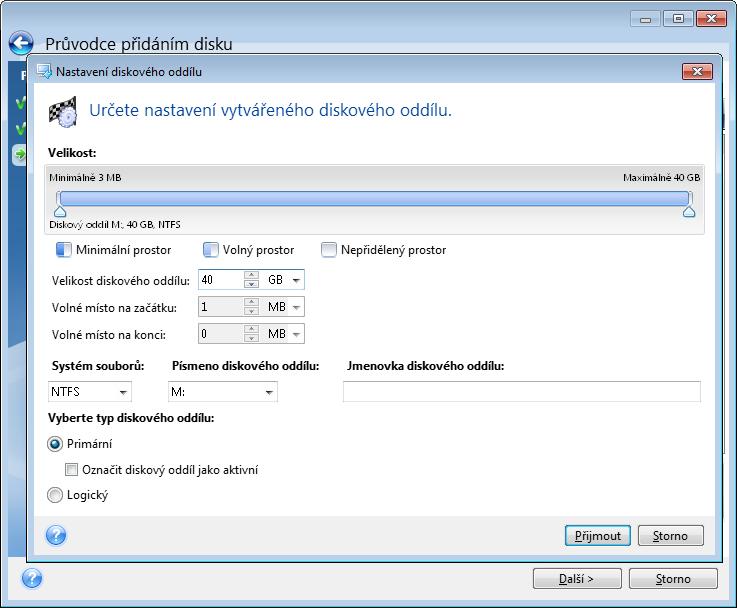Click the left partition slider handle
This screenshot has height=608, width=737.
[60, 211]
